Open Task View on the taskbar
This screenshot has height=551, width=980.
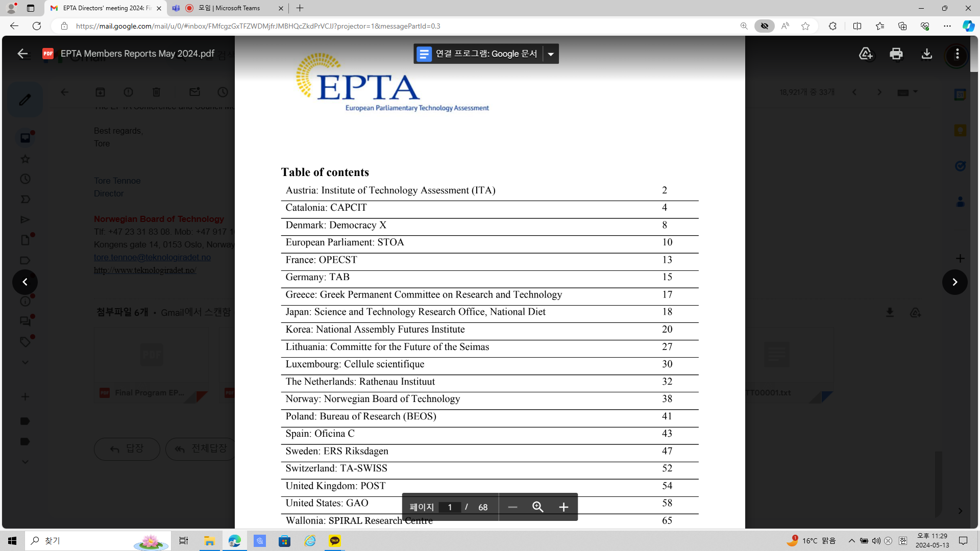point(184,541)
